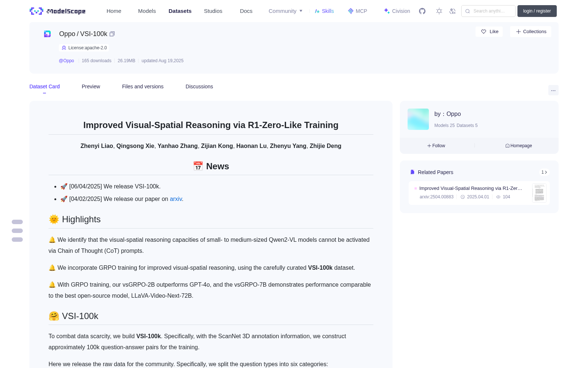The height and width of the screenshot is (368, 588).
Task: Click the Oppo namespace in the title
Action: coord(67,34)
